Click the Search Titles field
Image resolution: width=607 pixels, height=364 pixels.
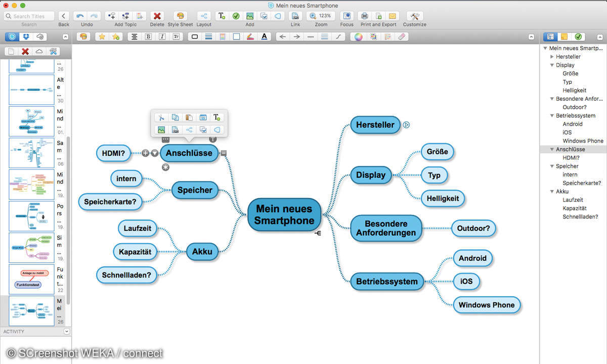29,16
